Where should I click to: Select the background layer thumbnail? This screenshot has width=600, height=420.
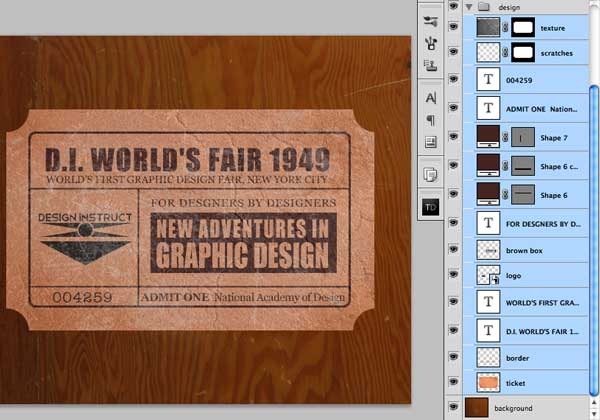[x=476, y=407]
